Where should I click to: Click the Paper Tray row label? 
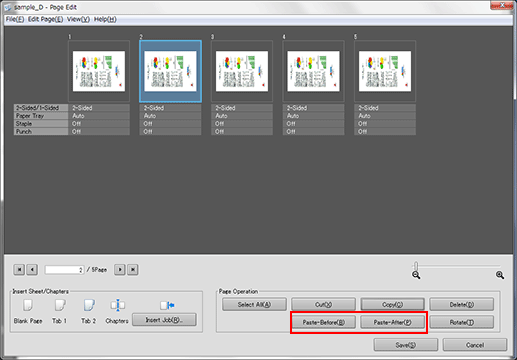point(41,116)
